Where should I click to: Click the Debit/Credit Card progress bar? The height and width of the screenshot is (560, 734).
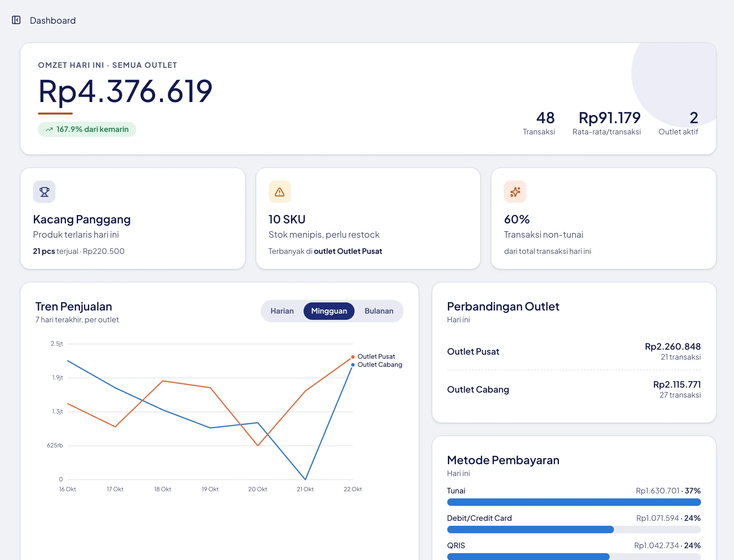pos(574,529)
